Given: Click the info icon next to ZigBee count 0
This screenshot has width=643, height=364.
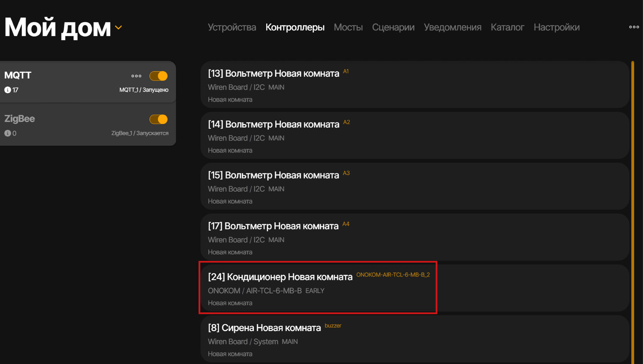Looking at the screenshot, I should click(x=7, y=133).
